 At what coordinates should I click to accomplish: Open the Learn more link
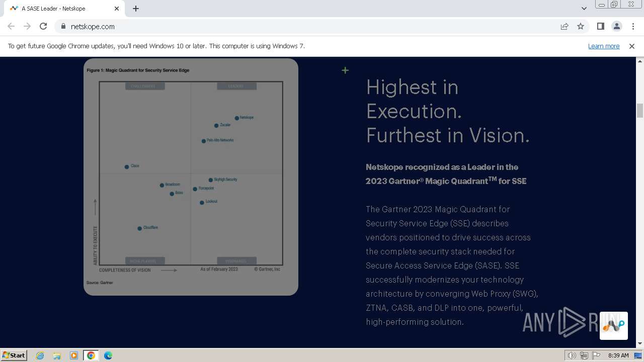pyautogui.click(x=604, y=46)
